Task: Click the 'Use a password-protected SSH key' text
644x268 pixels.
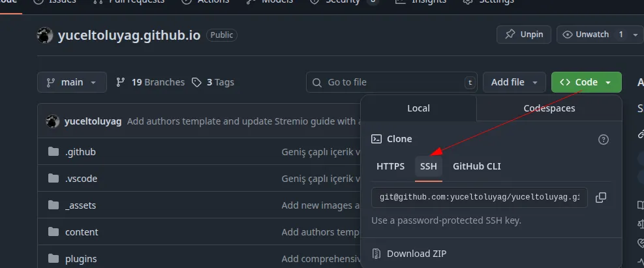Action: click(446, 220)
